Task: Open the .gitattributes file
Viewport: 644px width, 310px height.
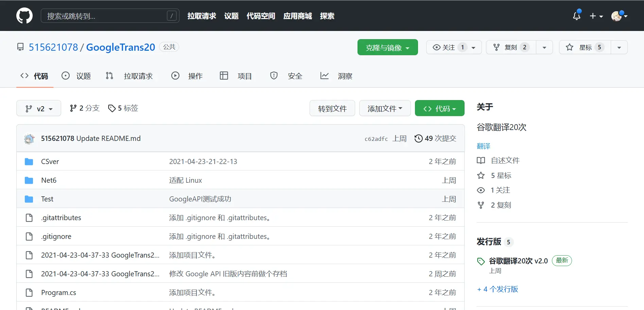Action: pos(61,218)
